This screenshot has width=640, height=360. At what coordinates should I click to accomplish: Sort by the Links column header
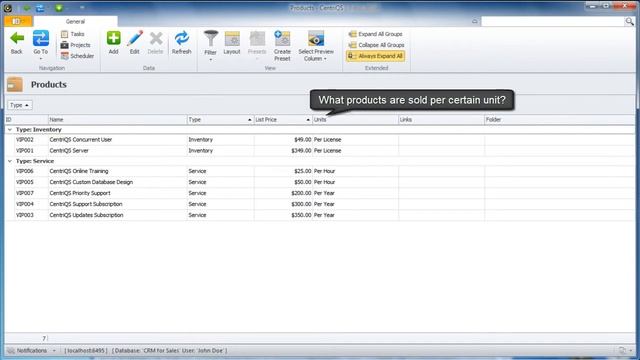pos(441,120)
